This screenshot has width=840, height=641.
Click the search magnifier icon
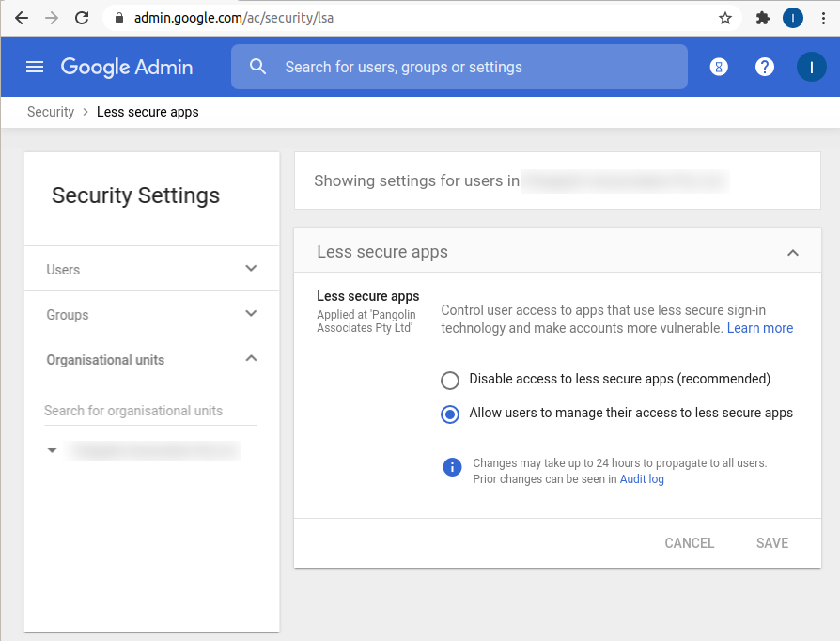(258, 67)
